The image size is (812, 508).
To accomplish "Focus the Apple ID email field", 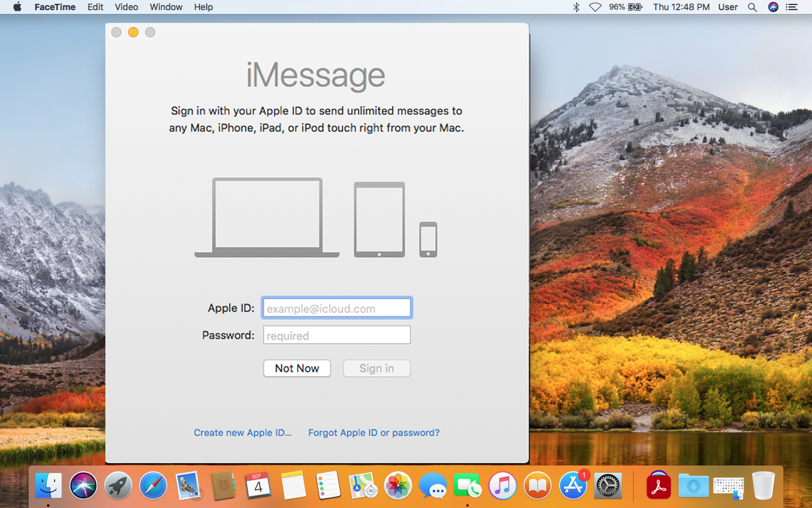I will [x=337, y=308].
